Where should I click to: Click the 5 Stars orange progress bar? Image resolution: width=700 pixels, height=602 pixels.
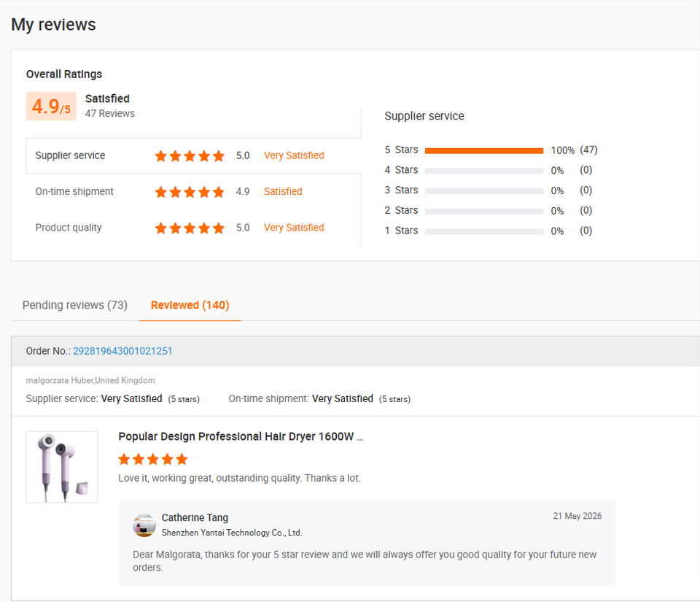coord(484,150)
